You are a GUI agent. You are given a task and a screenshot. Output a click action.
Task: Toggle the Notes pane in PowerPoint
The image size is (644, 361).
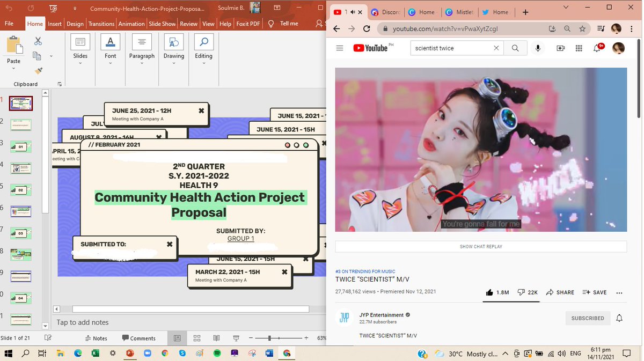tap(97, 338)
